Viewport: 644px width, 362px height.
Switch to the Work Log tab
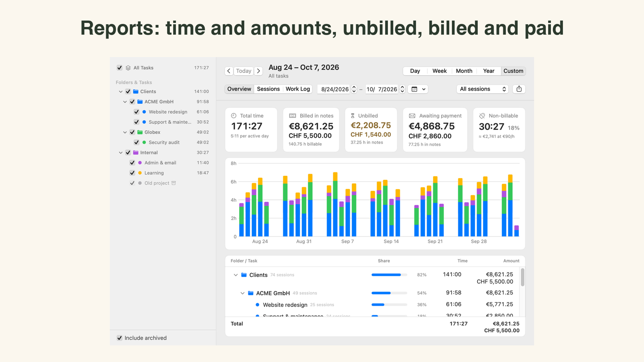(298, 89)
